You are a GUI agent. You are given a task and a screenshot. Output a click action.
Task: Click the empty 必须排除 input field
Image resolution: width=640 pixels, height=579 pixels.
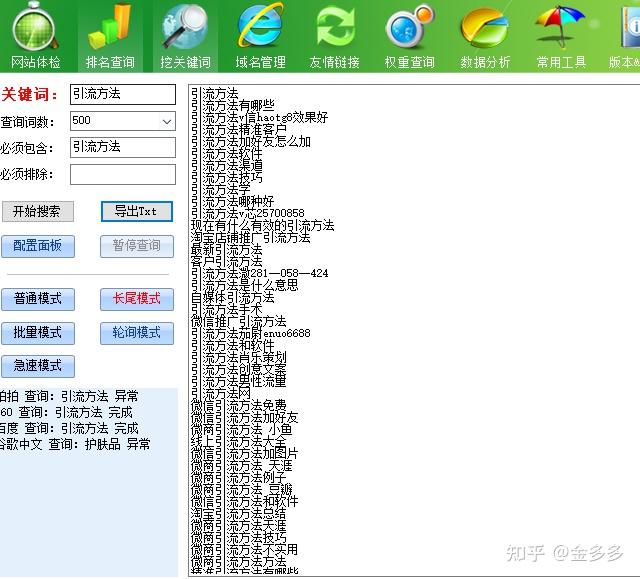pyautogui.click(x=123, y=174)
